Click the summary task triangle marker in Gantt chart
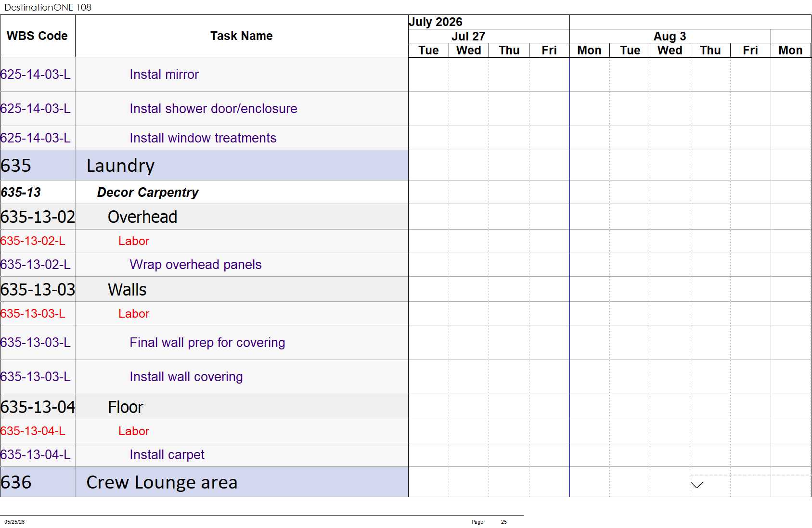812x528 pixels. click(696, 485)
